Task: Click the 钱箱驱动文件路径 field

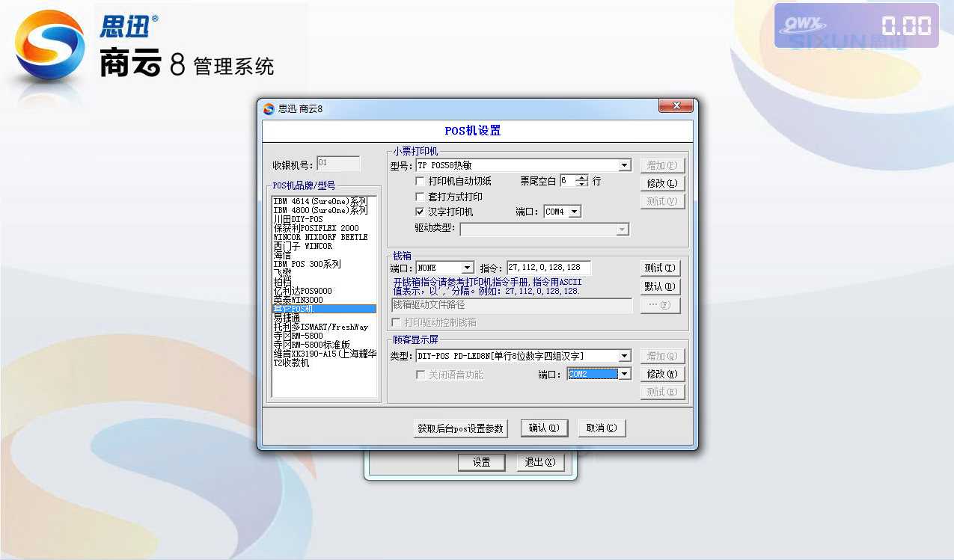Action: (512, 305)
